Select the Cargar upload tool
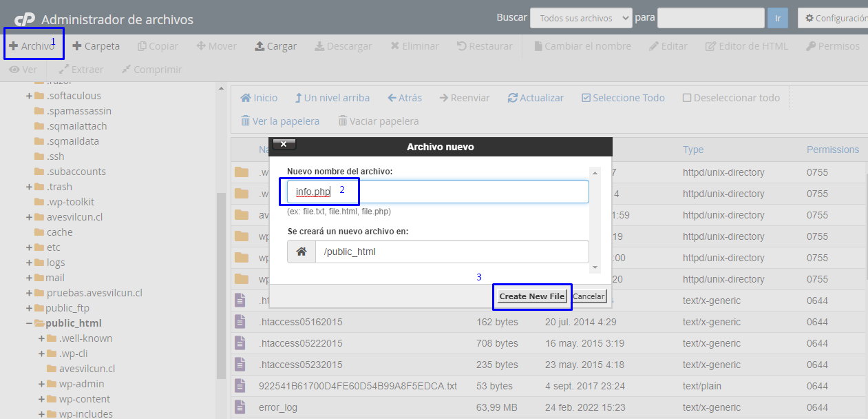The image size is (868, 419). [x=275, y=47]
